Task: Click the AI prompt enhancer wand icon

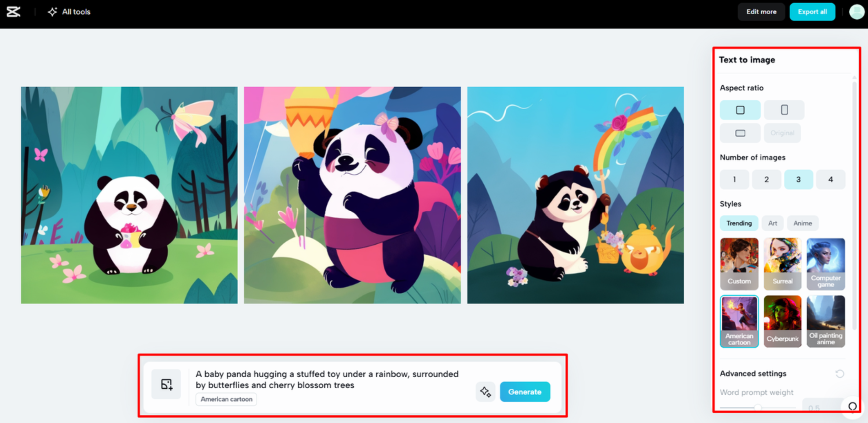Action: click(x=485, y=392)
